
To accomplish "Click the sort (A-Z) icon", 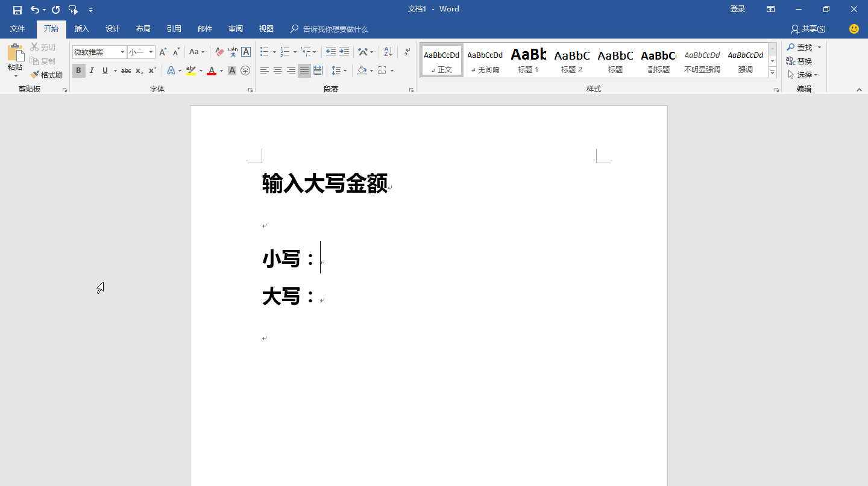I will (x=388, y=52).
